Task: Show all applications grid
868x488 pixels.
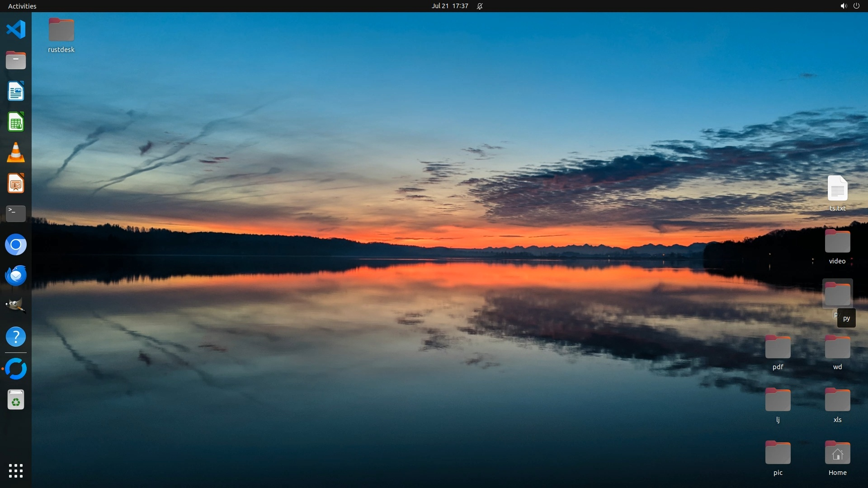Action: [16, 471]
